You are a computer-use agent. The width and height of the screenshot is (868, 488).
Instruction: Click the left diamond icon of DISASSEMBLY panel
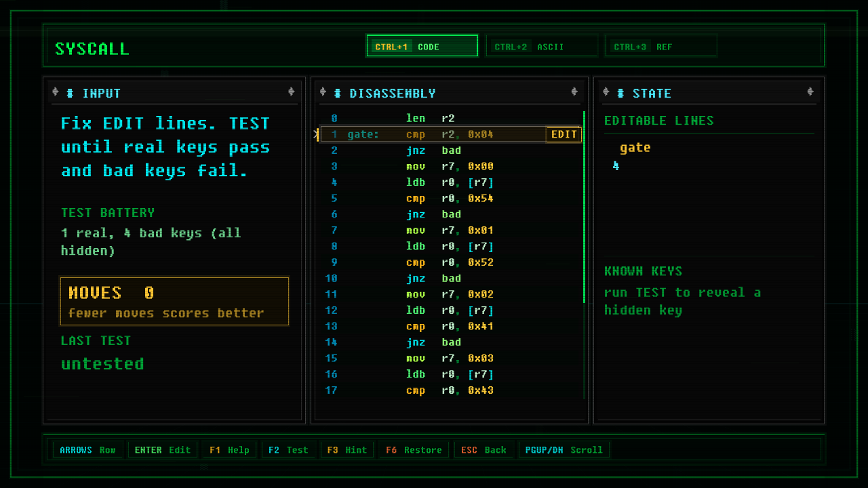(x=323, y=92)
